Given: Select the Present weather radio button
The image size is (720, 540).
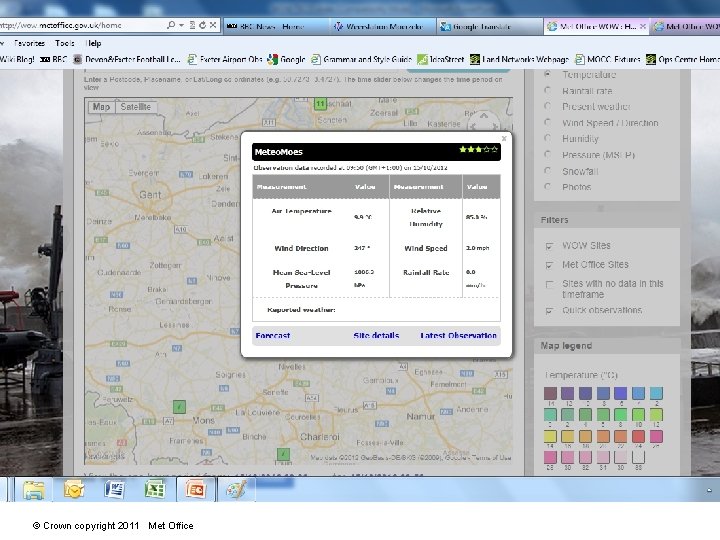Looking at the screenshot, I should click(x=547, y=106).
